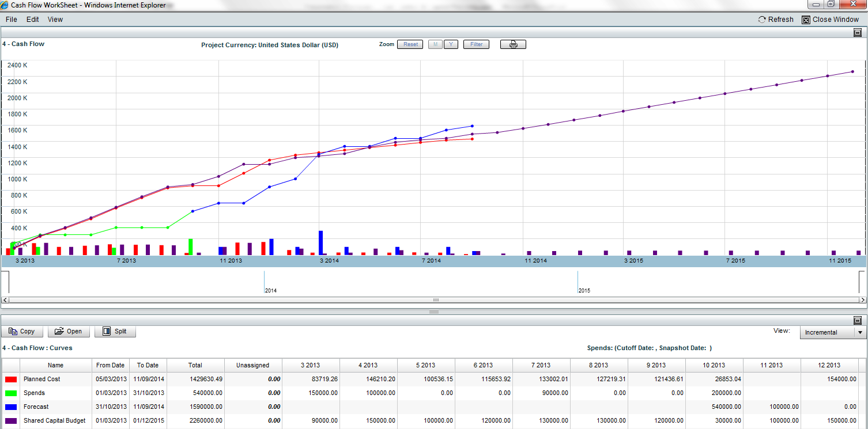Select the Forecast row name
The image size is (868, 429).
[36, 407]
